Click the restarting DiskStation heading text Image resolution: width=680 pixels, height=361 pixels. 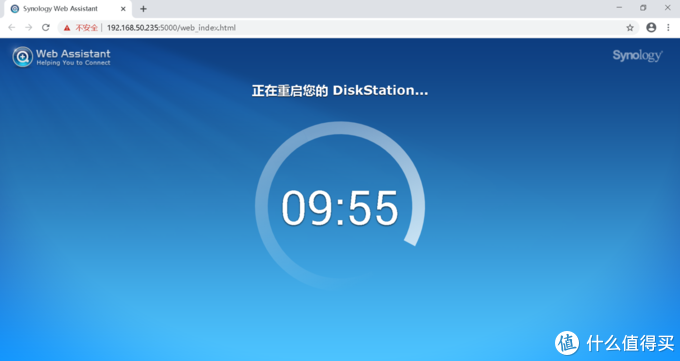pyautogui.click(x=340, y=91)
